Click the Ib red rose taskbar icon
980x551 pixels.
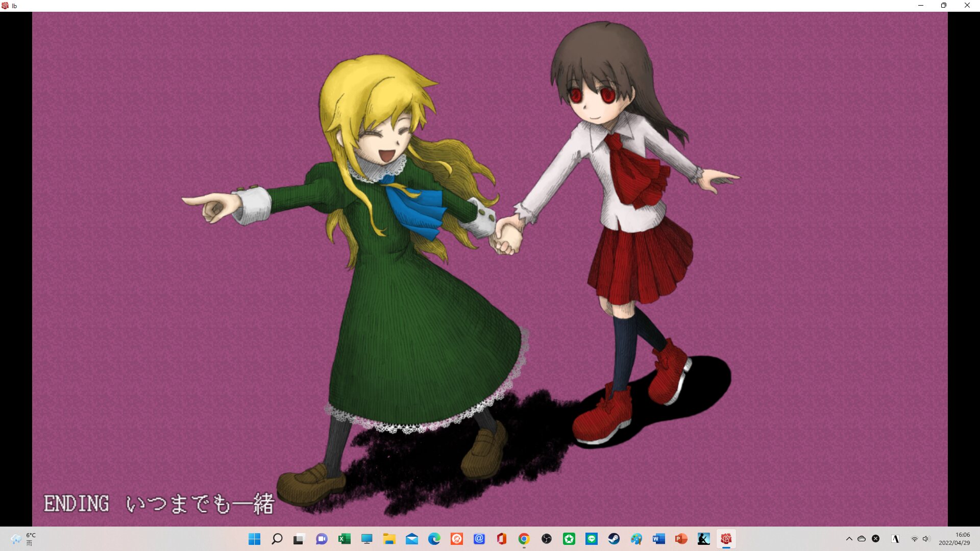(726, 539)
